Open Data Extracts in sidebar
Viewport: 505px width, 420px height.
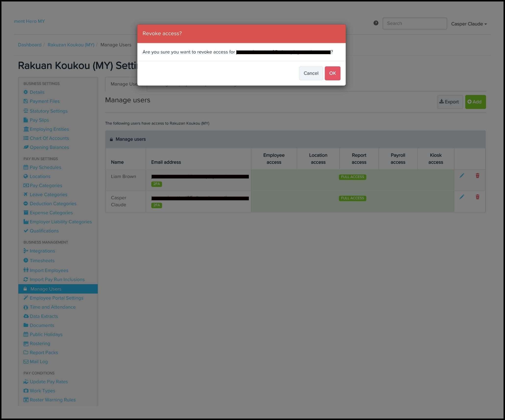pyautogui.click(x=44, y=316)
